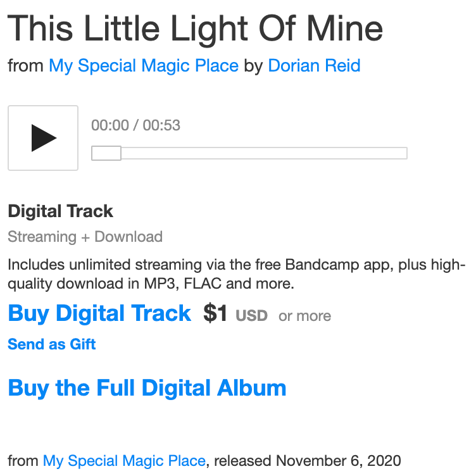Click the "or more" text beside the price

point(304,315)
